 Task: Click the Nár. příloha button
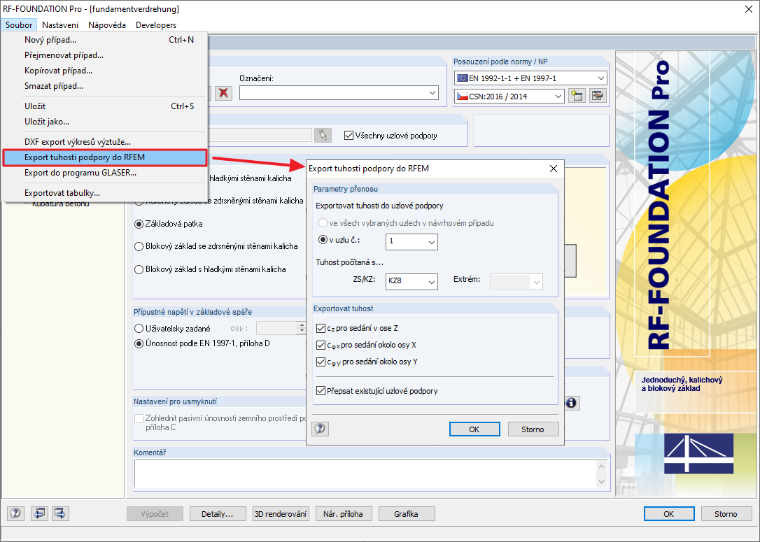point(343,514)
